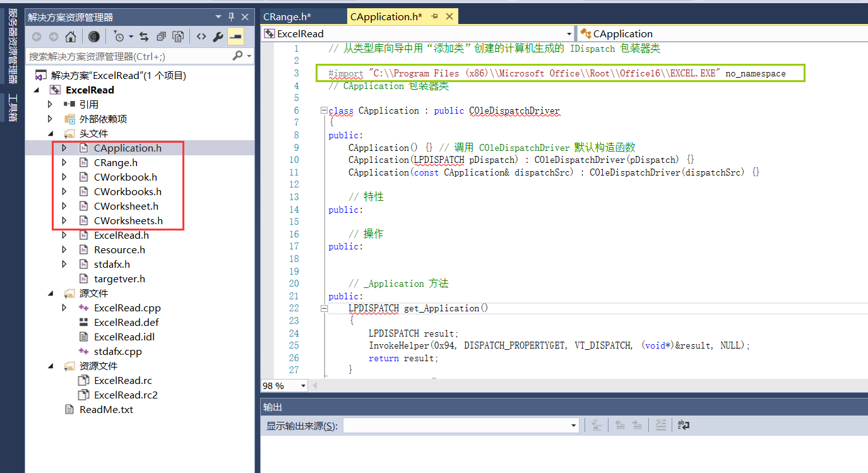Toggle auto-hide pin of Solution Explorer panel

pos(232,17)
